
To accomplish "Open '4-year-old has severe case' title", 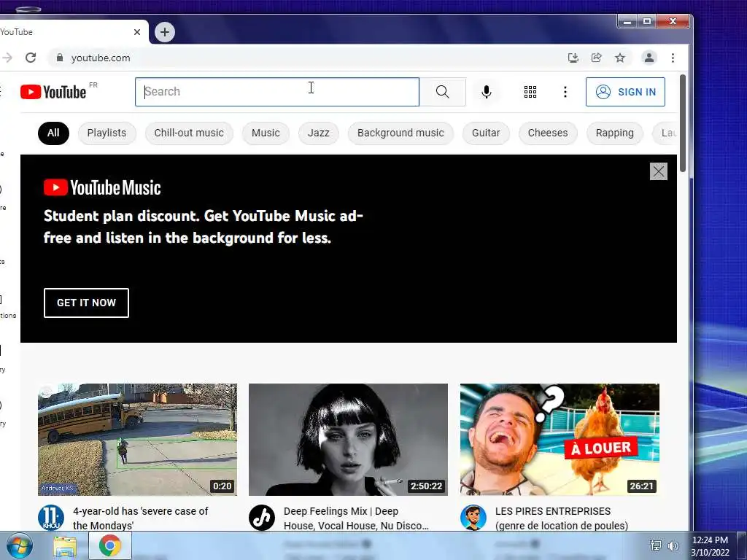I will click(x=141, y=518).
